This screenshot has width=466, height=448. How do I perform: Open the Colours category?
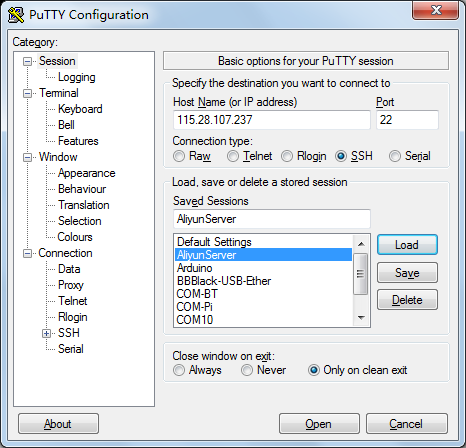pos(75,237)
